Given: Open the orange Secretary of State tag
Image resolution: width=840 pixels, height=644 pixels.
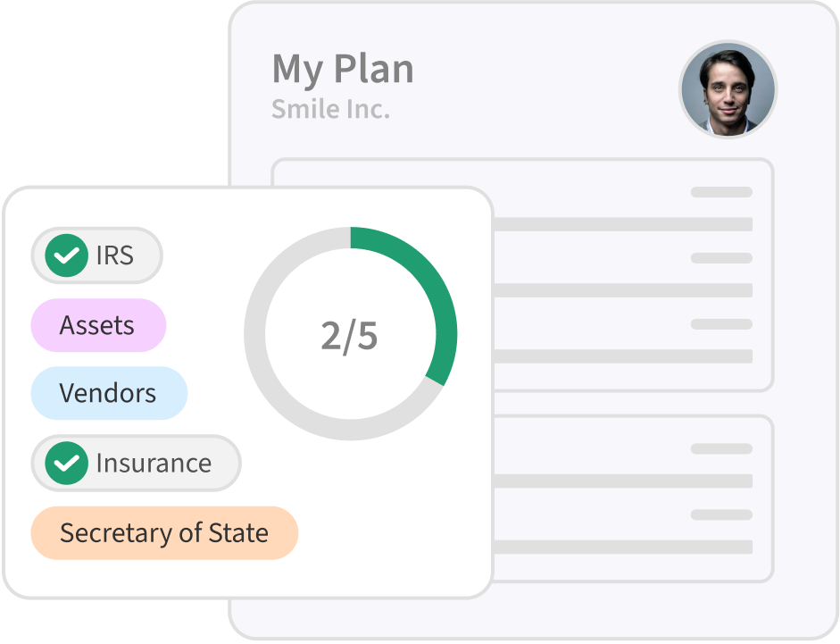Looking at the screenshot, I should [164, 533].
